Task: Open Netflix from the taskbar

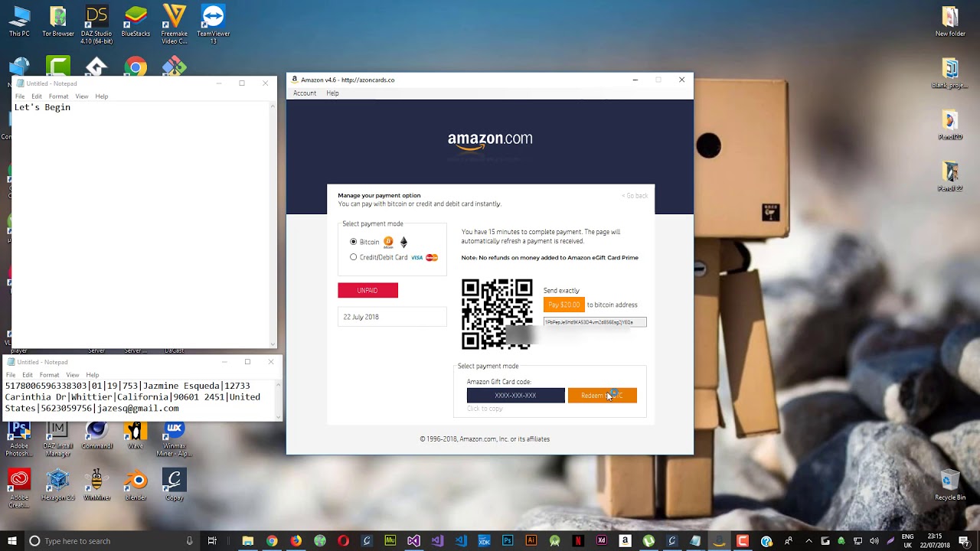Action: pos(578,541)
